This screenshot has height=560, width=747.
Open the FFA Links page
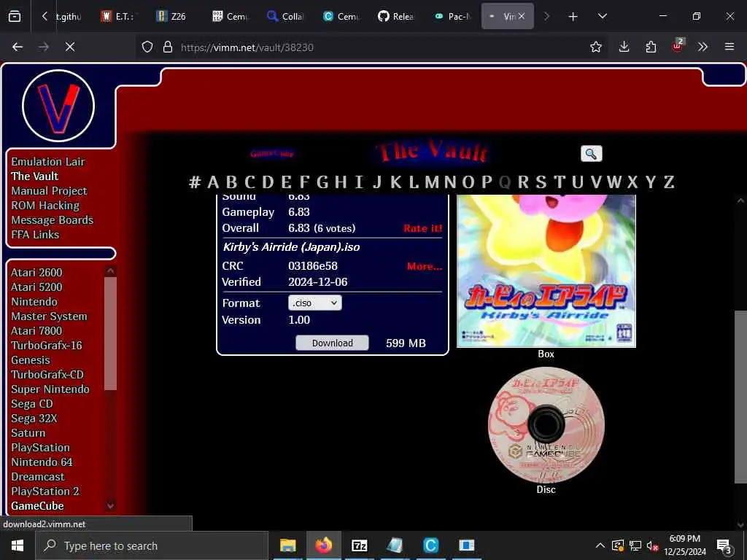point(35,234)
